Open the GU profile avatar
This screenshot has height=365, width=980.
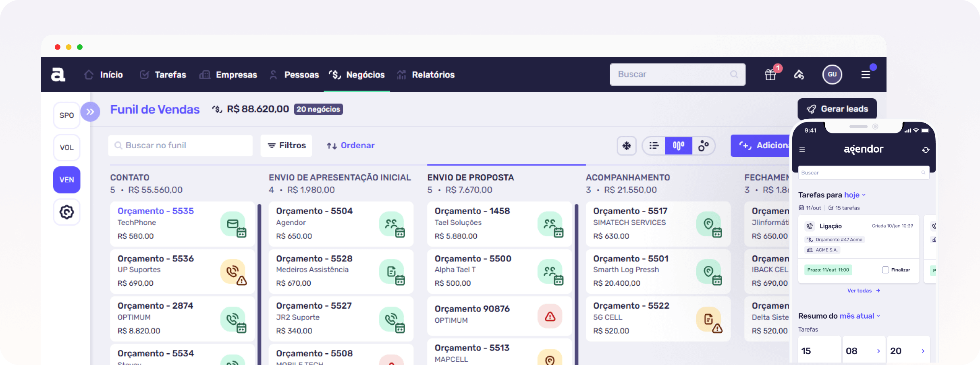832,75
